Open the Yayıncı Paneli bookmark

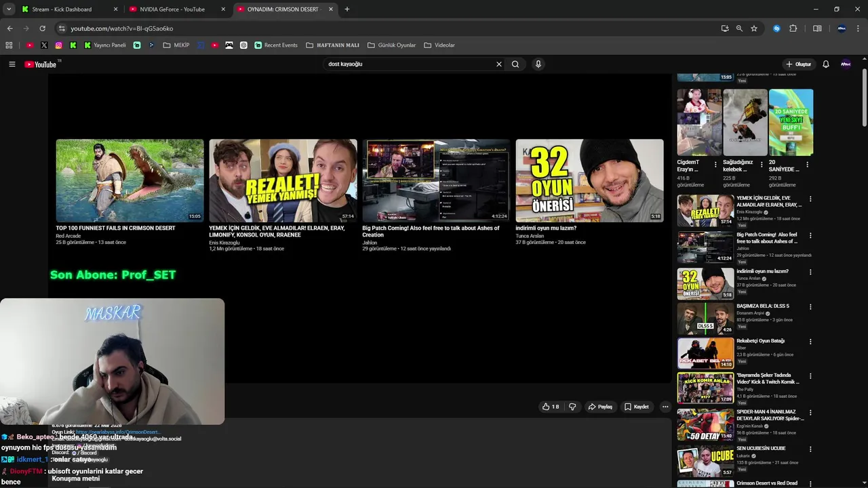(105, 45)
